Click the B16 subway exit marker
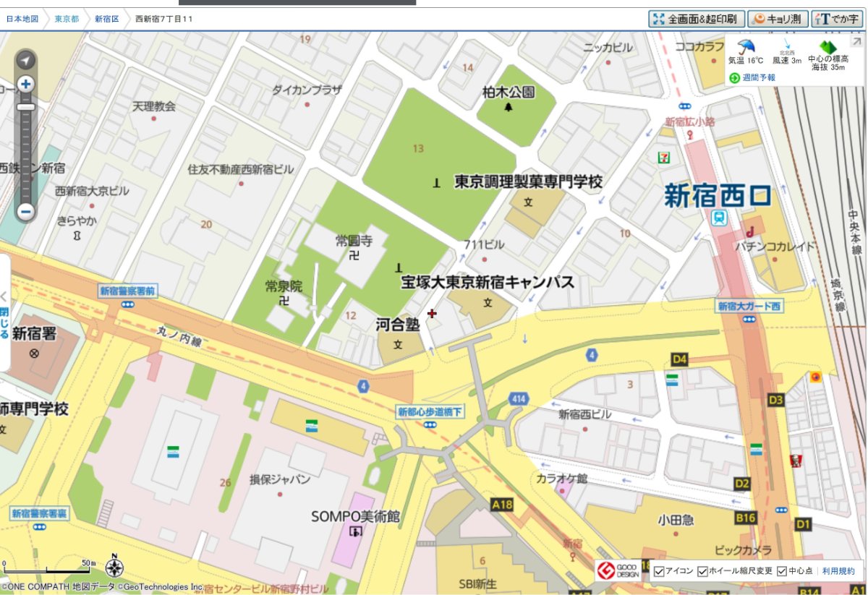This screenshot has height=595, width=868. point(746,518)
